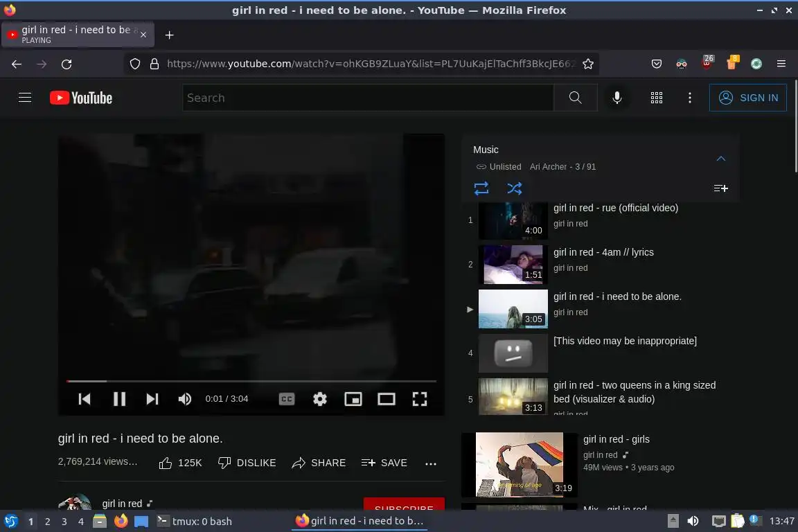Play playlist item rue (official video)
This screenshot has height=532, width=798.
(601, 220)
